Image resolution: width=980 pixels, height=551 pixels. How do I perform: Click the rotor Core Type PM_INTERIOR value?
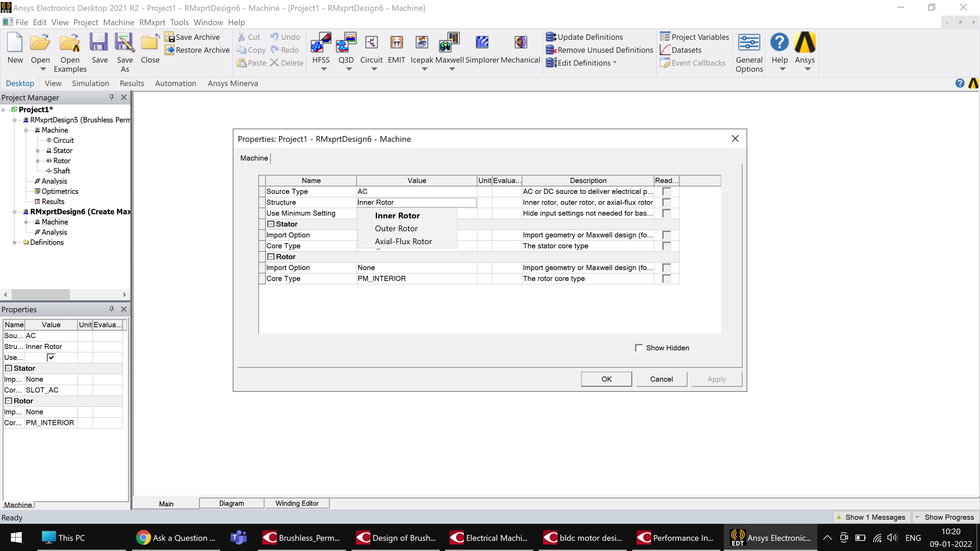[416, 279]
